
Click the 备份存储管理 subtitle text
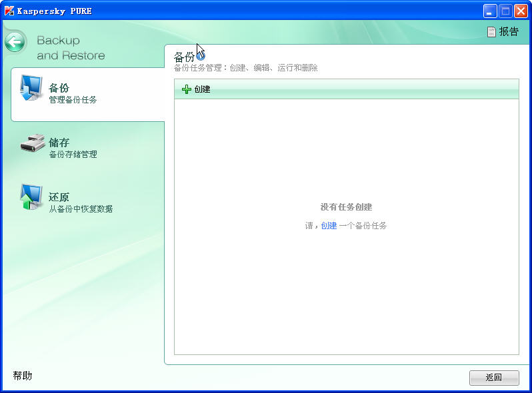point(73,155)
